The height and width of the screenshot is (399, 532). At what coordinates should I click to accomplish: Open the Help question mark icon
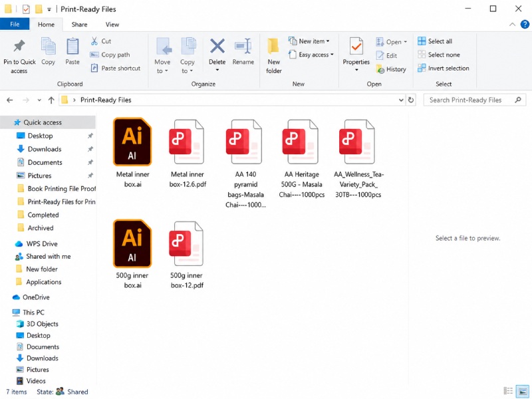[x=525, y=24]
